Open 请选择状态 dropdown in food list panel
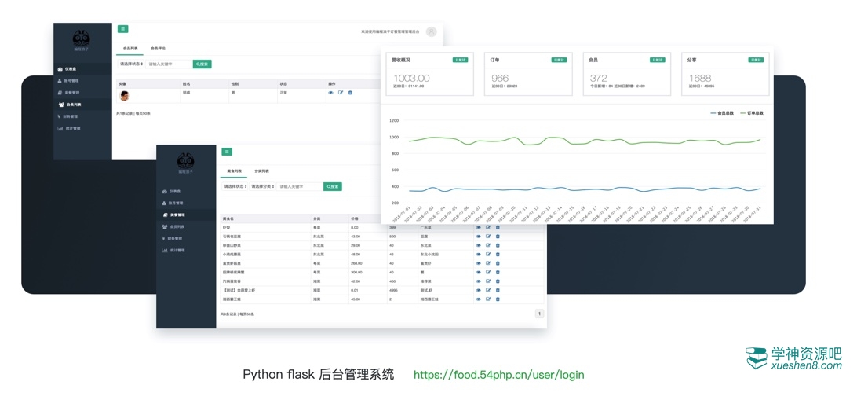Screen dimensions: 868x396 [235, 187]
